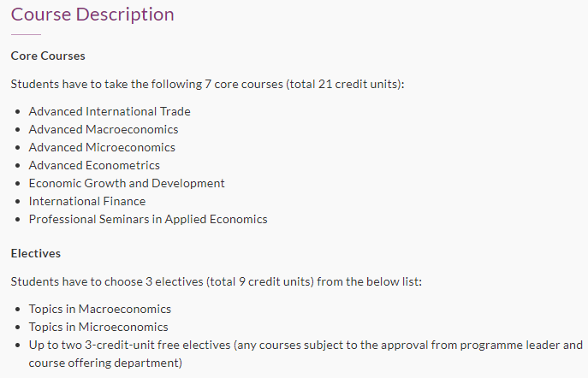588x378 pixels.
Task: Click Advanced Macroeconomics list item
Action: [104, 129]
